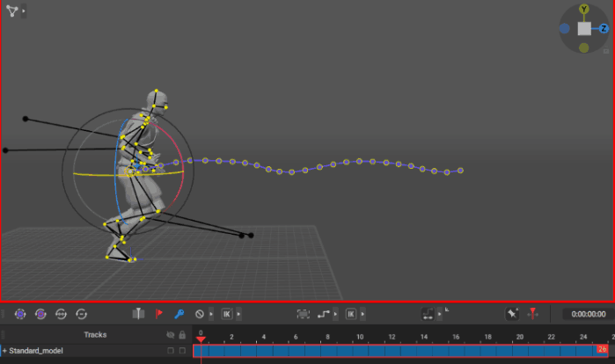Click the black handle point at upper left
The height and width of the screenshot is (364, 615).
tap(26, 119)
